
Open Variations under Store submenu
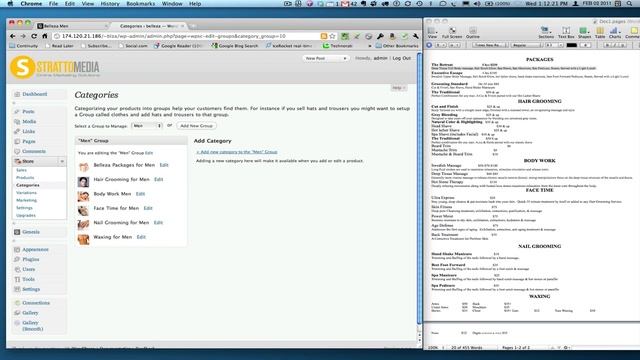coord(27,193)
